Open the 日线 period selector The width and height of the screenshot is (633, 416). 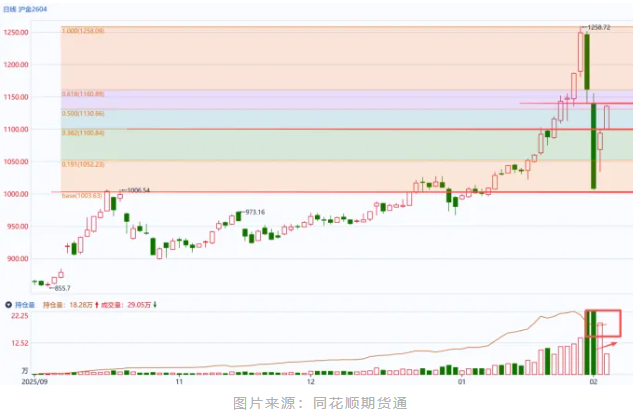pyautogui.click(x=10, y=8)
